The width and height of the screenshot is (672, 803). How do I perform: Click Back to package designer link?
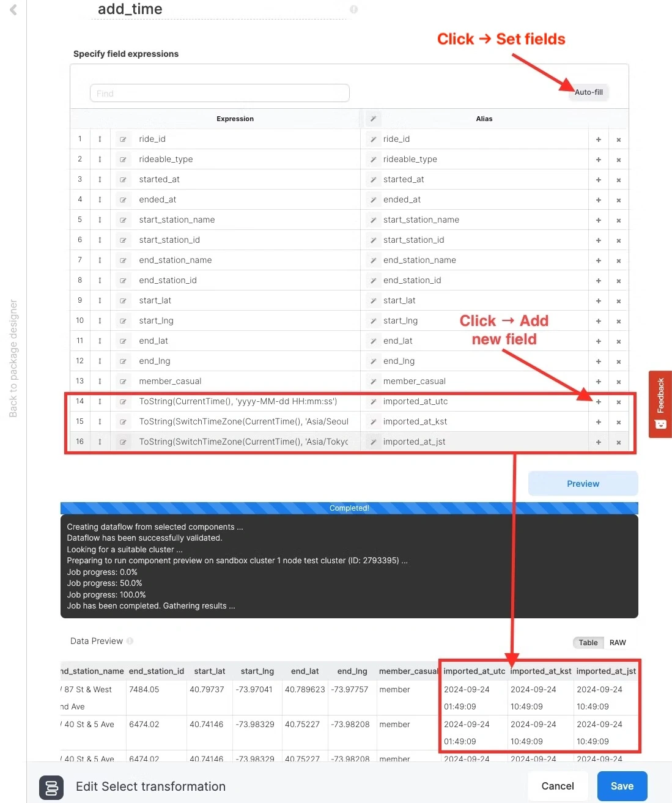tap(13, 358)
